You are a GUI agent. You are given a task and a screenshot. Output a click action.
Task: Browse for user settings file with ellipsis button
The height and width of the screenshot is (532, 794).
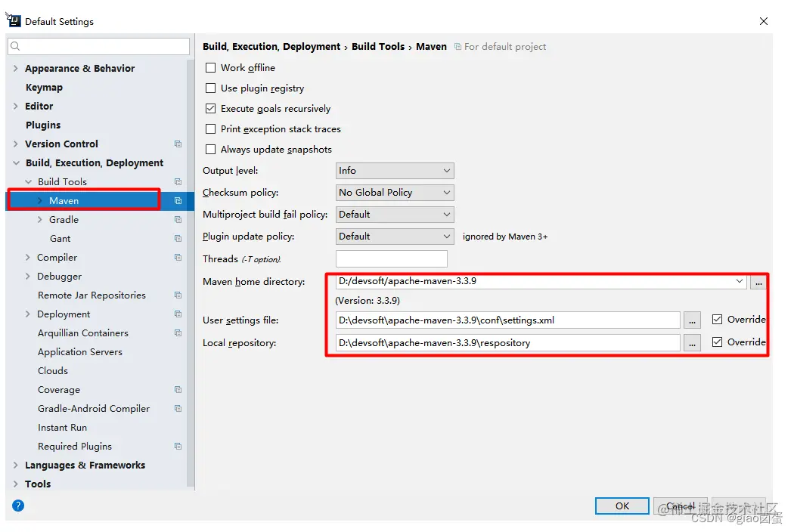click(x=692, y=320)
